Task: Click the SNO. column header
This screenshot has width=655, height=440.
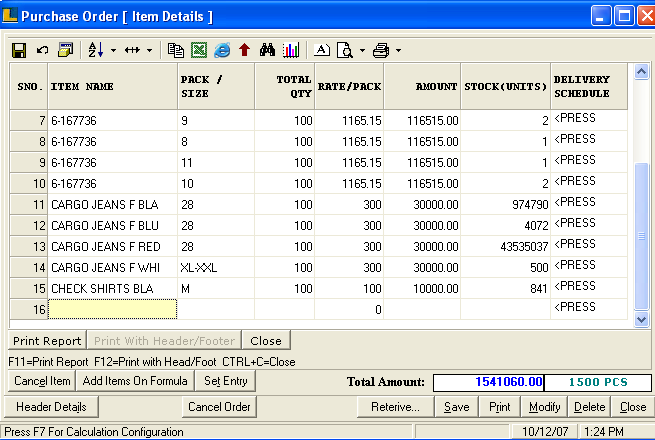Action: coord(29,86)
